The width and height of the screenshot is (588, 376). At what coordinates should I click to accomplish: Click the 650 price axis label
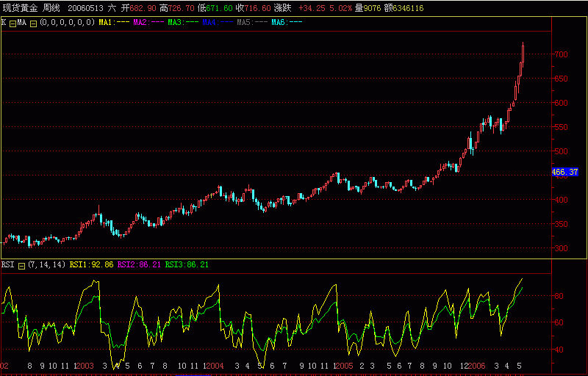click(x=562, y=79)
